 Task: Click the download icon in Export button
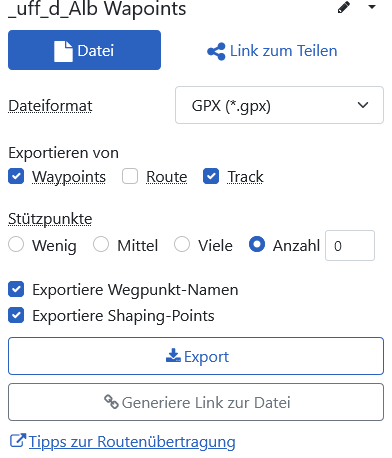tap(173, 356)
